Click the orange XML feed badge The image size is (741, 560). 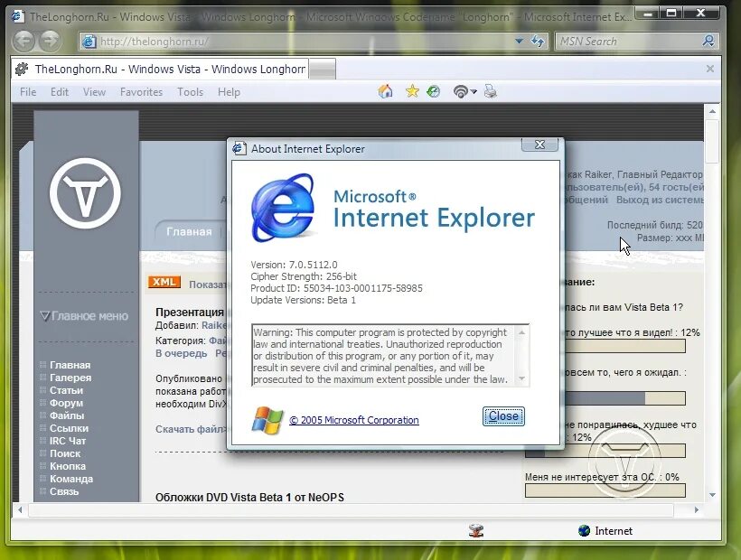tap(164, 282)
